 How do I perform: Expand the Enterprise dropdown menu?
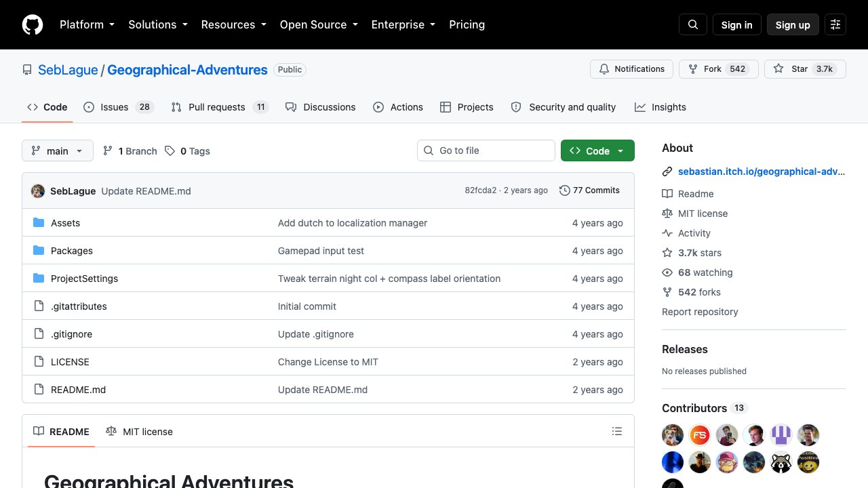(x=403, y=24)
